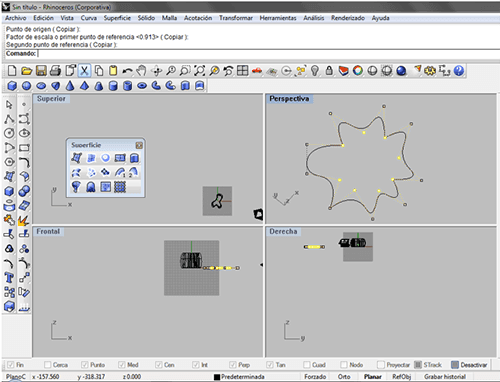The width and height of the screenshot is (500, 382).
Task: Open the Superficie menu
Action: point(117,18)
